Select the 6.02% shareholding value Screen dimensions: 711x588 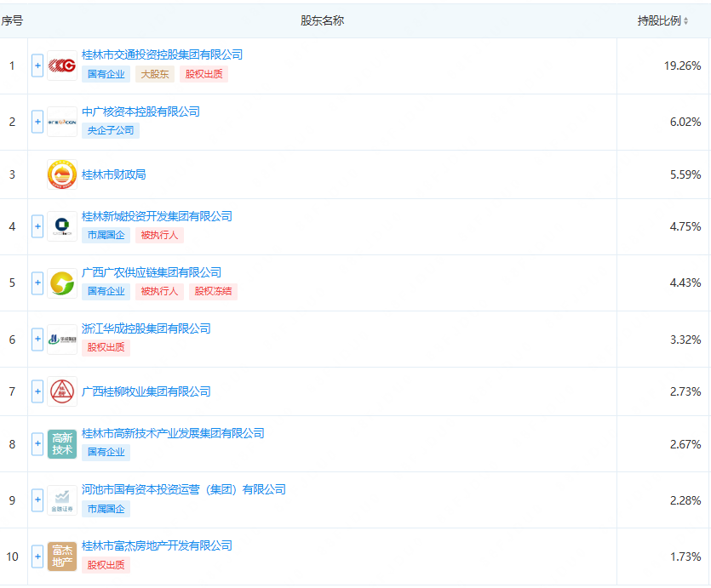pyautogui.click(x=685, y=122)
